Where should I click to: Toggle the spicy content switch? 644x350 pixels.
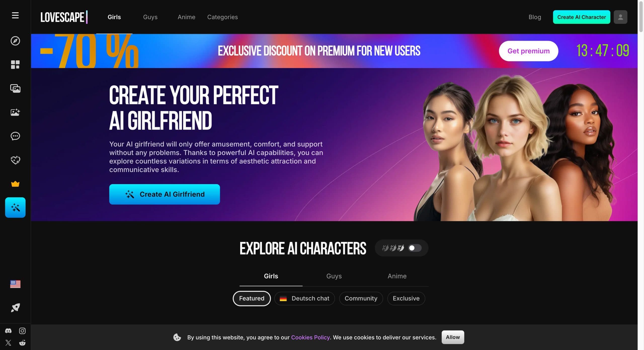pyautogui.click(x=415, y=248)
